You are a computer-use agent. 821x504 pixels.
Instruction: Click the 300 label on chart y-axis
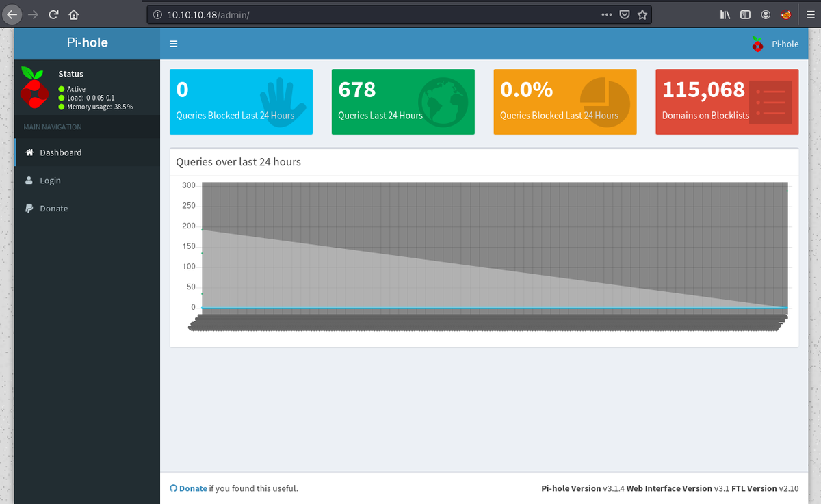point(189,185)
